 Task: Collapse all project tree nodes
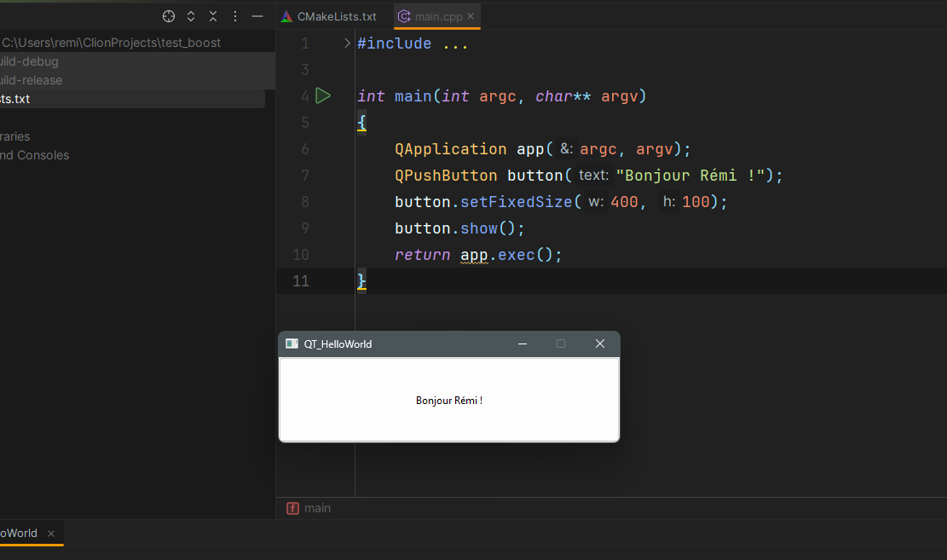point(213,16)
